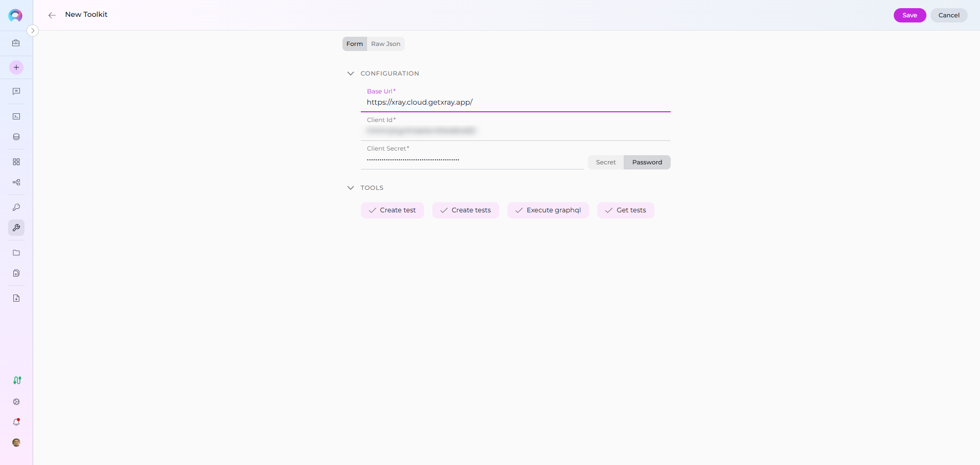This screenshot has width=980, height=465.
Task: Click the Client Id input field
Action: 516,131
